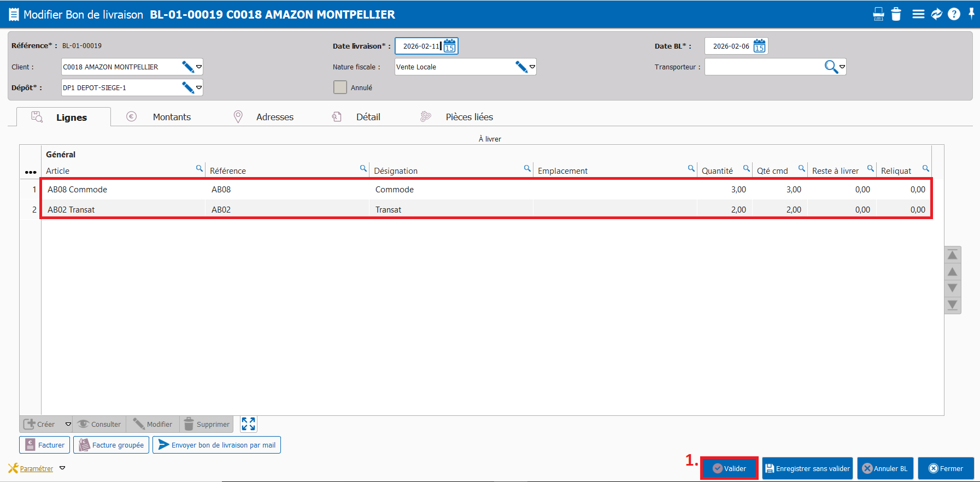
Task: Click the print icon in the header
Action: tap(878, 14)
